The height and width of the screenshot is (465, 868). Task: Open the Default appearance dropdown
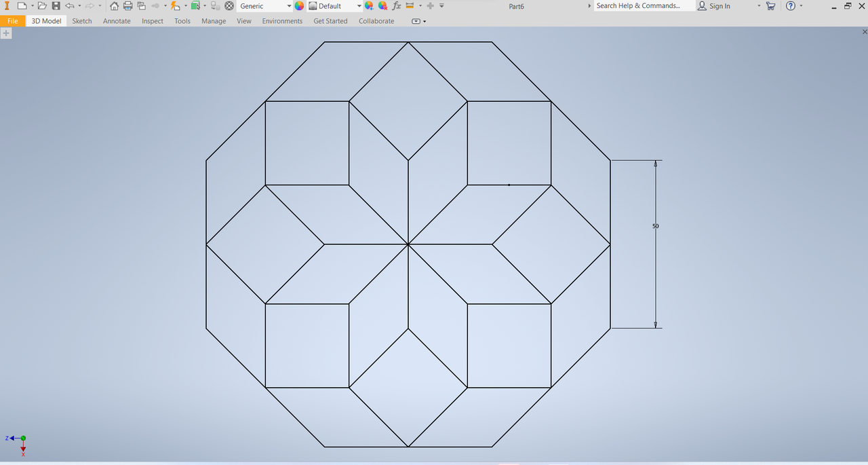point(335,6)
